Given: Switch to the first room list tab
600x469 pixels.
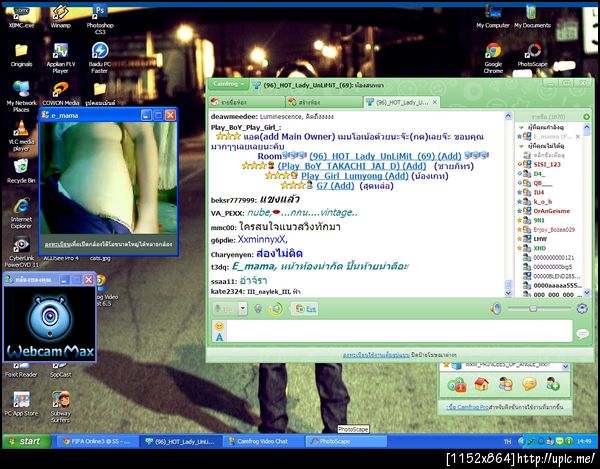Looking at the screenshot, I should click(246, 102).
